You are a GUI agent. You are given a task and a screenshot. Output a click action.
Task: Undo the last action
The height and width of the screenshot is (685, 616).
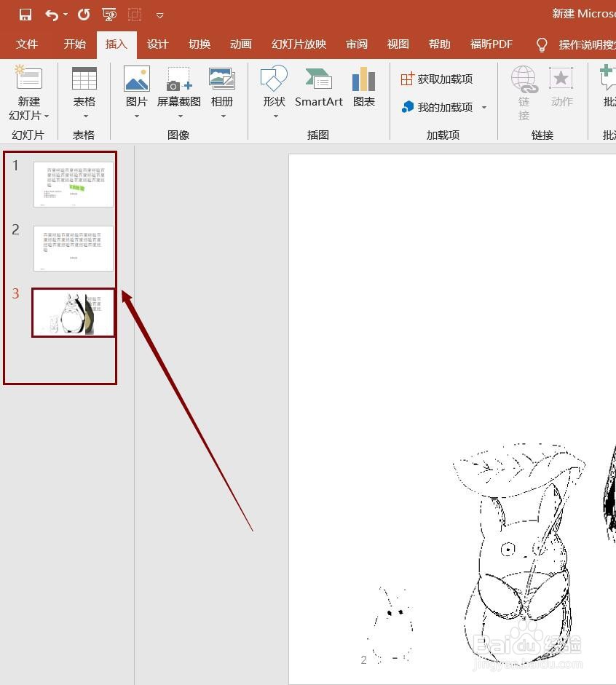point(52,15)
